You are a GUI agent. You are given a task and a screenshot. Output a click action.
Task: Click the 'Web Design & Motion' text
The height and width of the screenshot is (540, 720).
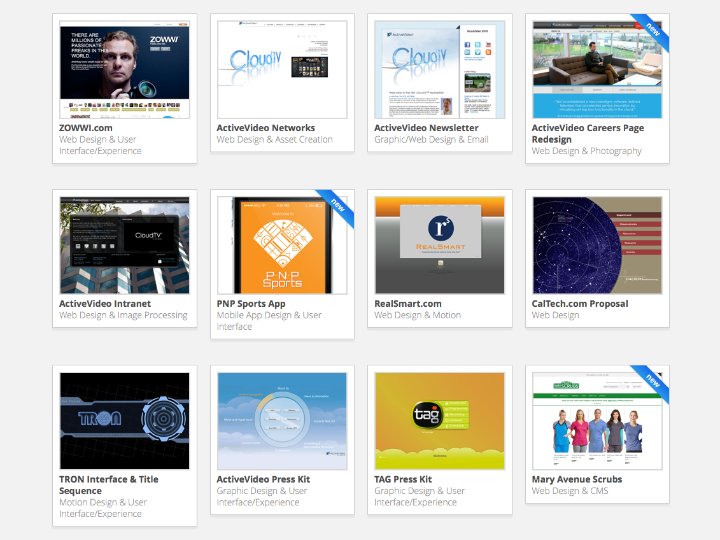coord(417,315)
